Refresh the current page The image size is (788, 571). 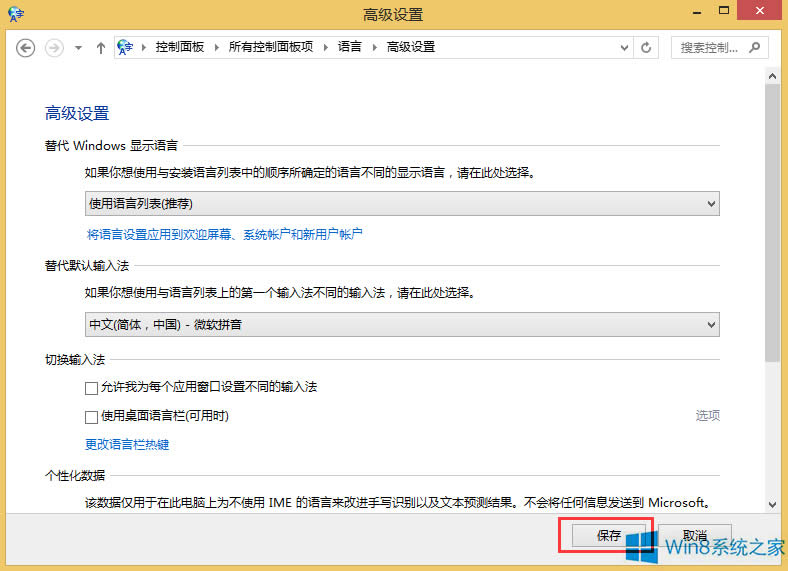click(647, 47)
